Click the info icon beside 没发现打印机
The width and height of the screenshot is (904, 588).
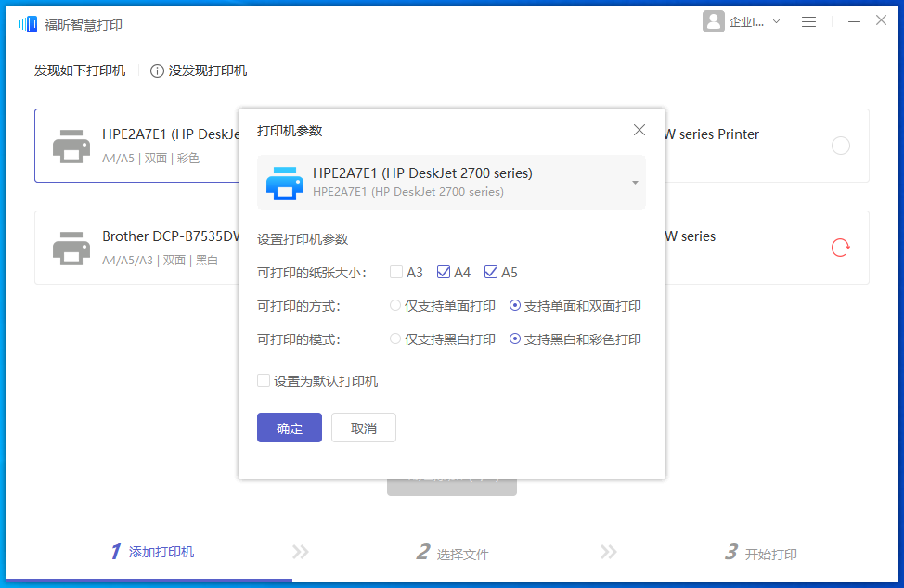[156, 70]
